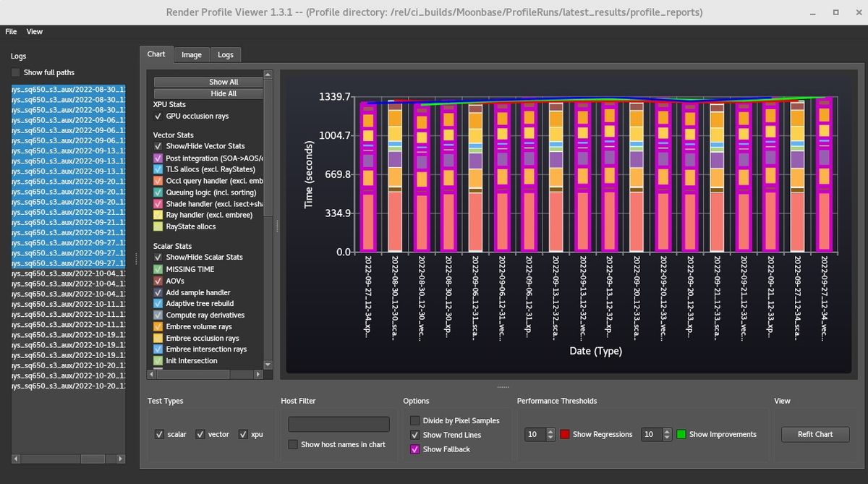Disable Show Trend Lines
The width and height of the screenshot is (868, 484).
click(414, 435)
